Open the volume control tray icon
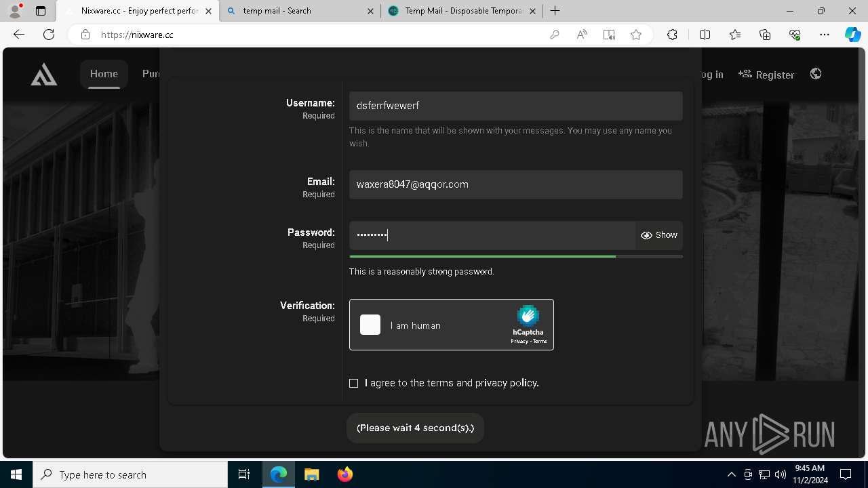The width and height of the screenshot is (868, 488). 781,474
